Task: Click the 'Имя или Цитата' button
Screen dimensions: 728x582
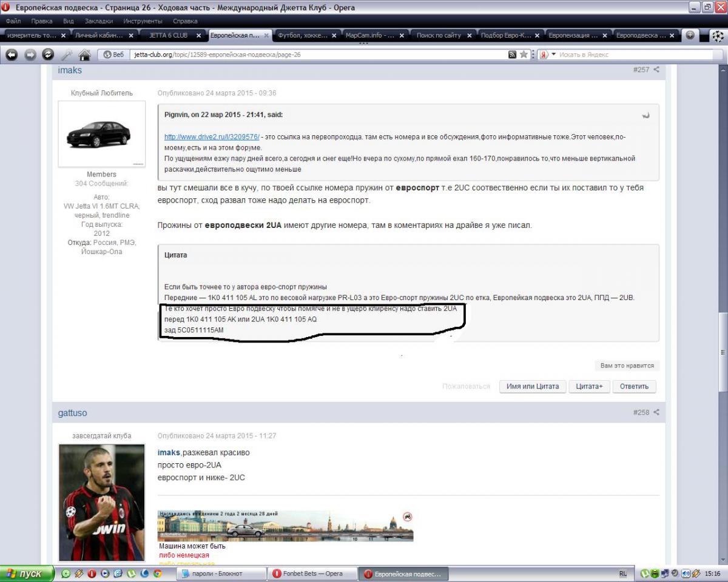Action: point(532,386)
